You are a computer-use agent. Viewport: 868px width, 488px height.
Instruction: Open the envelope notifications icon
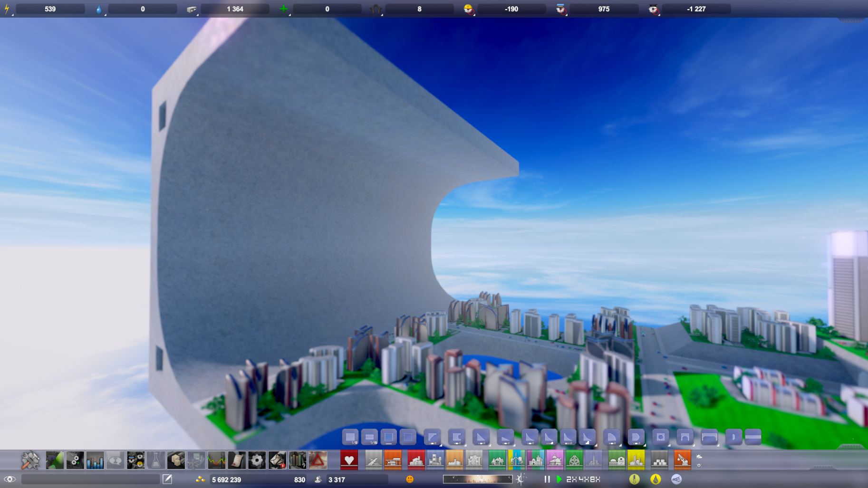[277, 460]
